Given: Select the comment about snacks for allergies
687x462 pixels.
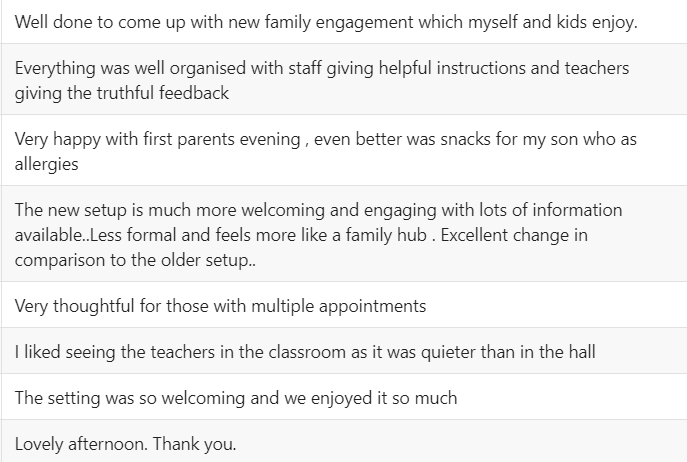Looking at the screenshot, I should coord(344,150).
